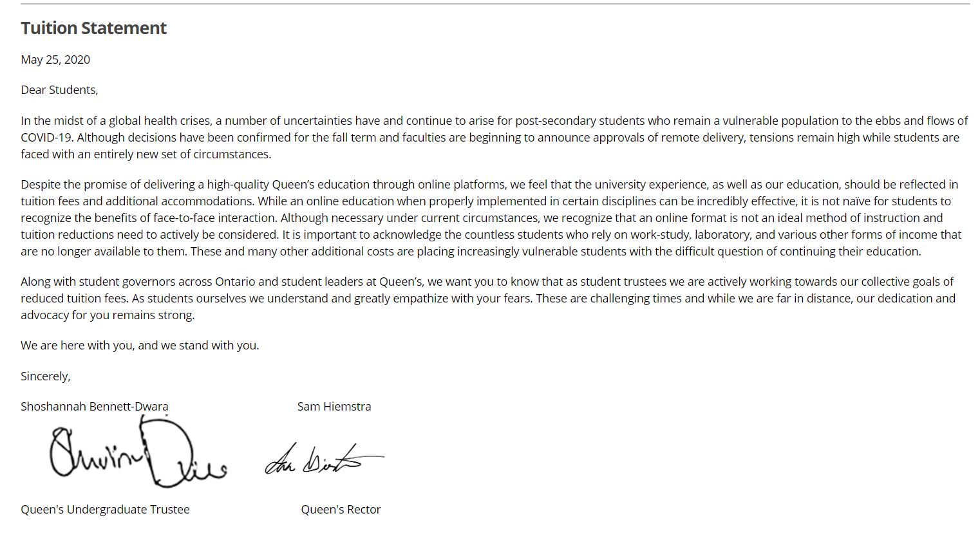Click the Dear Students salutation
980x538 pixels.
tap(59, 90)
